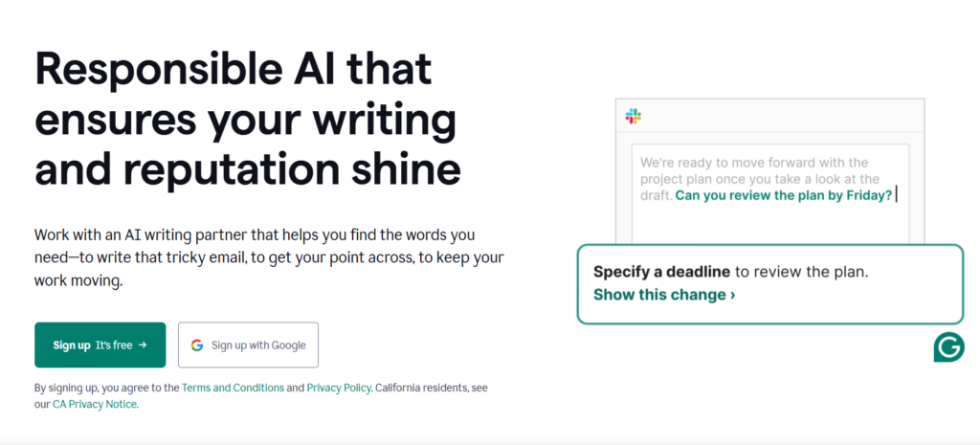Click the Slack window header bar
The width and height of the screenshot is (980, 445).
[x=770, y=116]
